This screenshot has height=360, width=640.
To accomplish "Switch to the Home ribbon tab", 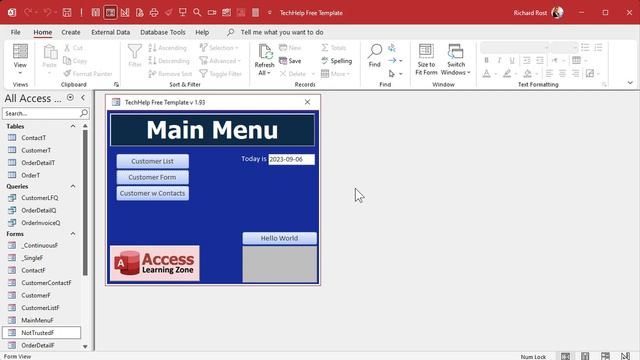I will (42, 32).
